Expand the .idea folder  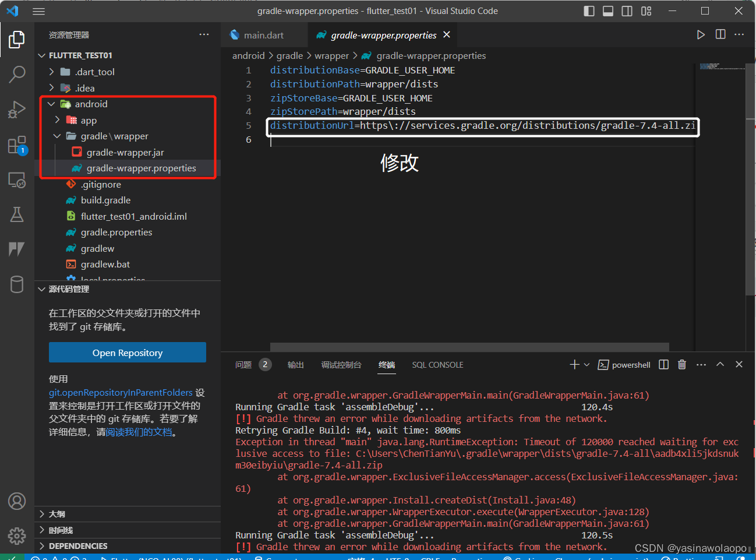coord(51,88)
